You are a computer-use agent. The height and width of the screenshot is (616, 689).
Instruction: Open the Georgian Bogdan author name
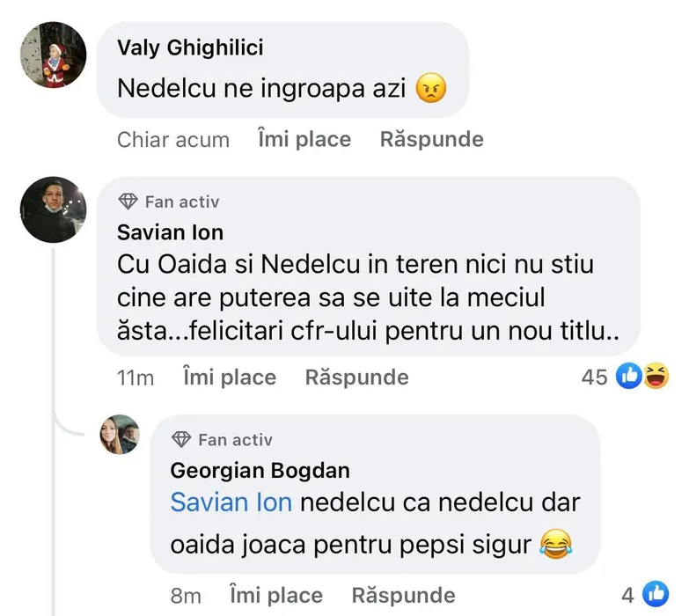coord(260,470)
